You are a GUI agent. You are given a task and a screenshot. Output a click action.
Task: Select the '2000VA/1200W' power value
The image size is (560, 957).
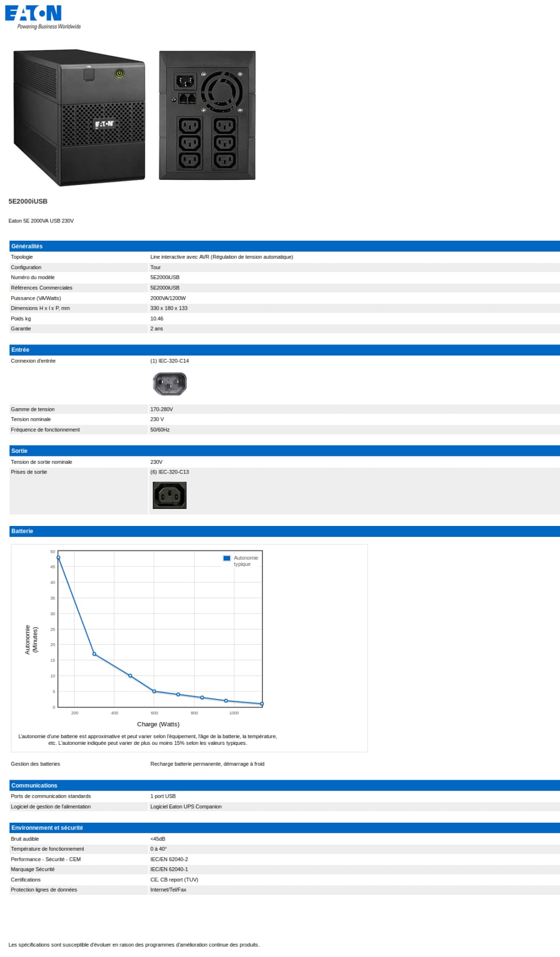[x=168, y=298]
